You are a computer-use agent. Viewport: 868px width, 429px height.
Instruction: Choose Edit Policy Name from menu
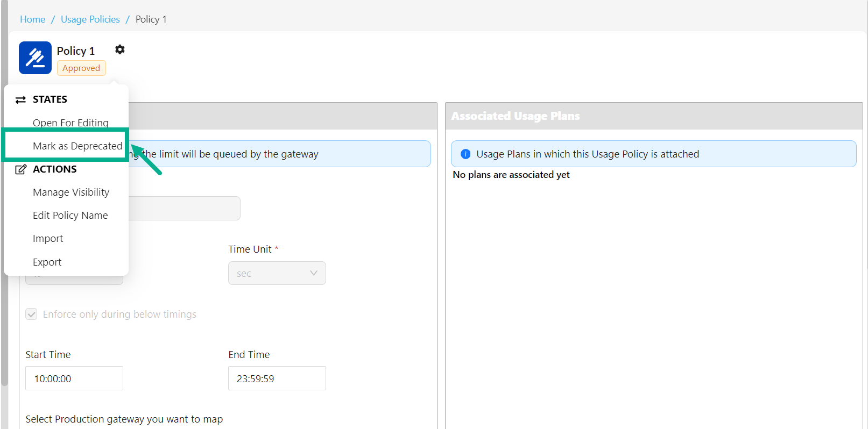coord(70,215)
